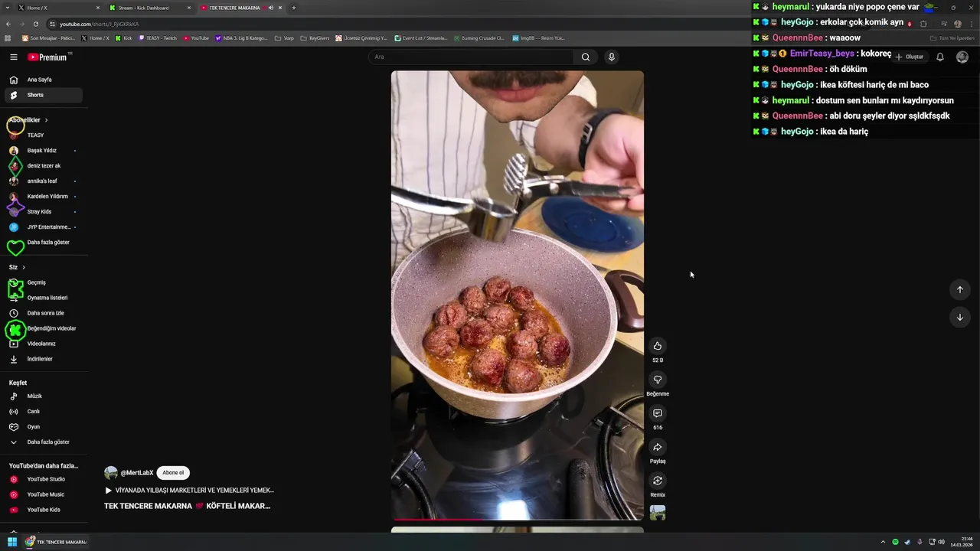
Task: Open Stray Kids channel in subscriptions
Action: [44, 212]
